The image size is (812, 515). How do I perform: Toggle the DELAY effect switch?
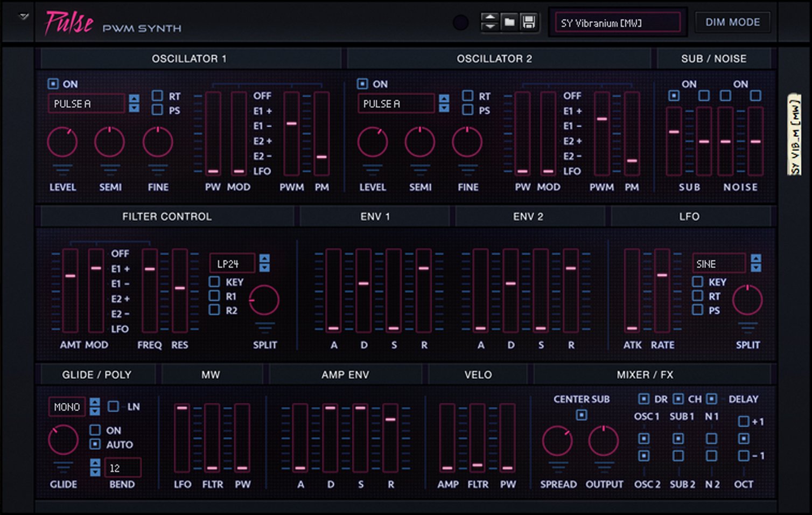pos(712,399)
